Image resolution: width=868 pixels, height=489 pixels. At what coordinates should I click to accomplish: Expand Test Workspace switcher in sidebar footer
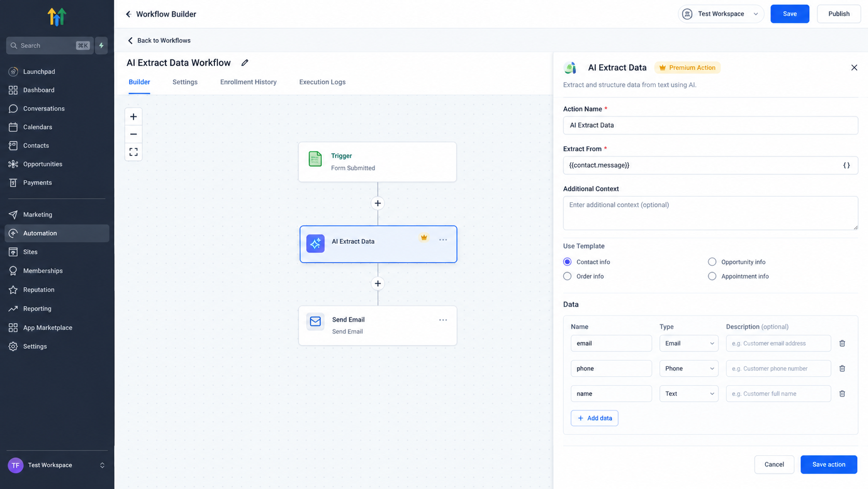click(102, 465)
